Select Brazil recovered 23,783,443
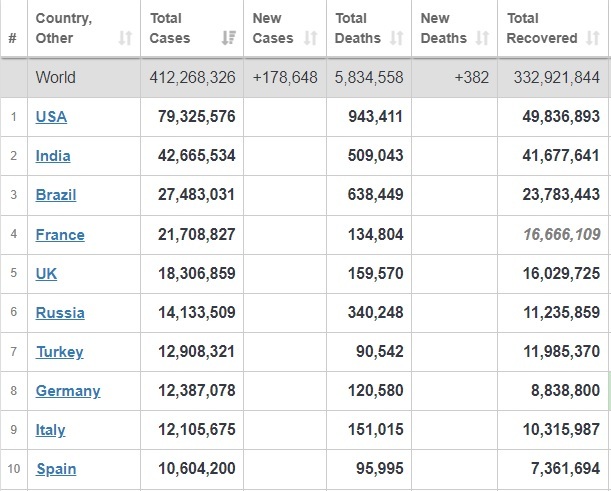 click(561, 195)
